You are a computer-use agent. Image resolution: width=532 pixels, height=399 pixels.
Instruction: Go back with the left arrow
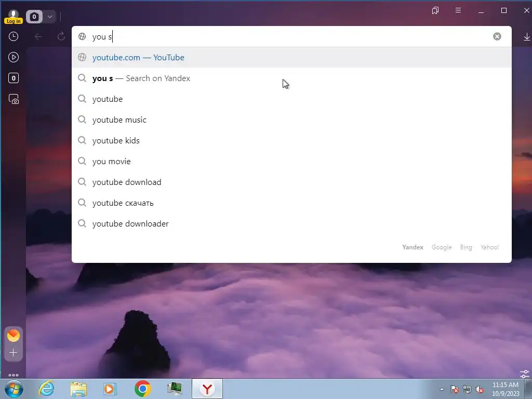coord(38,36)
